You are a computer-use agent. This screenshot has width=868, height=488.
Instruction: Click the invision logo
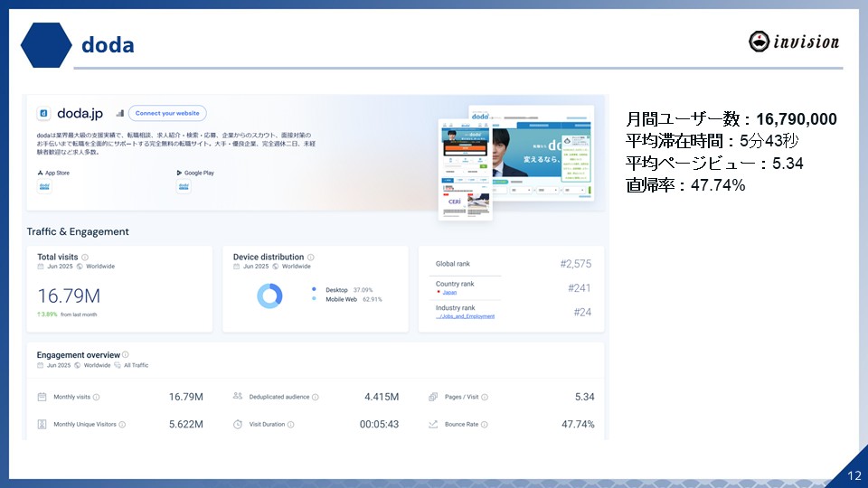tap(794, 42)
